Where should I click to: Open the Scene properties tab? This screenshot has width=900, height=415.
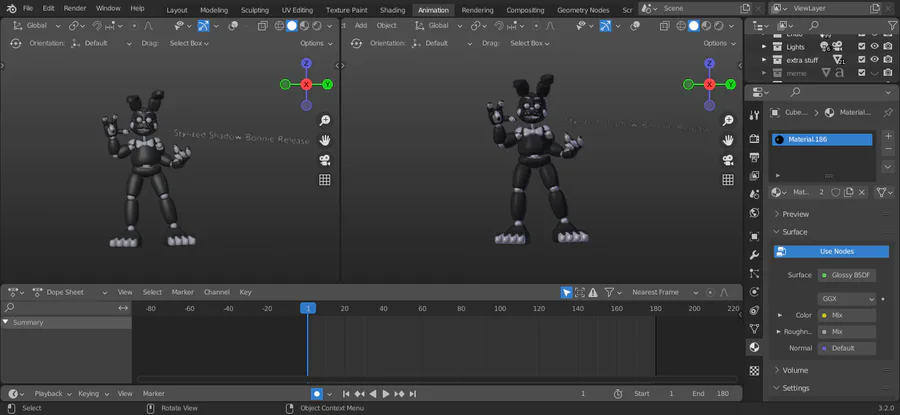tap(754, 195)
